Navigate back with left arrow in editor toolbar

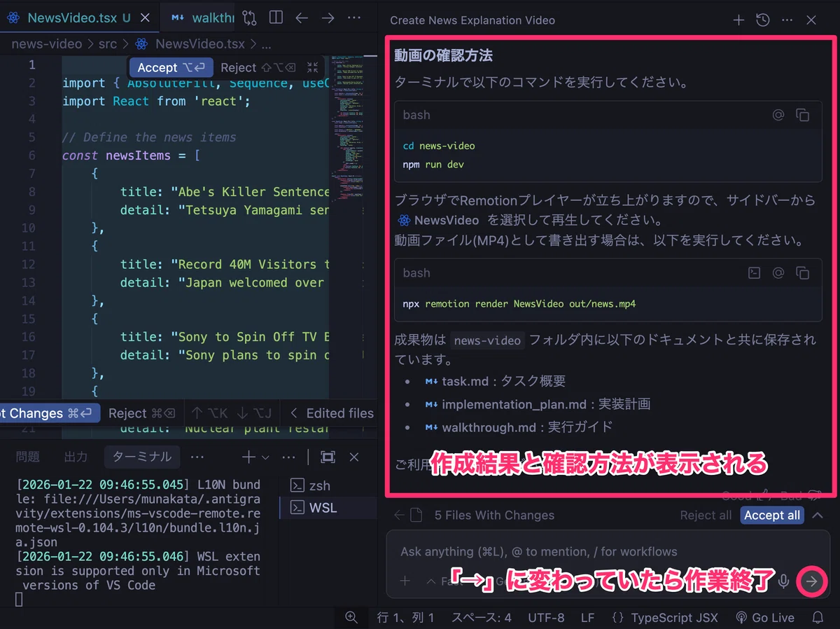pyautogui.click(x=302, y=18)
